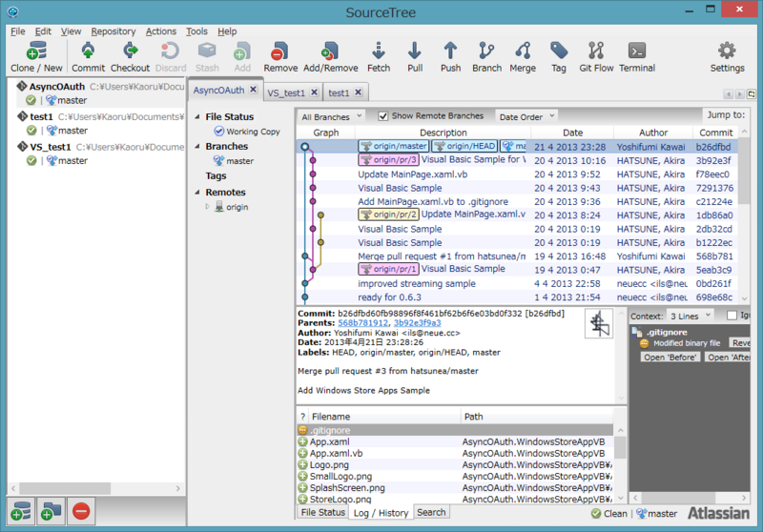
Task: Expand the origin remote node
Action: point(208,207)
